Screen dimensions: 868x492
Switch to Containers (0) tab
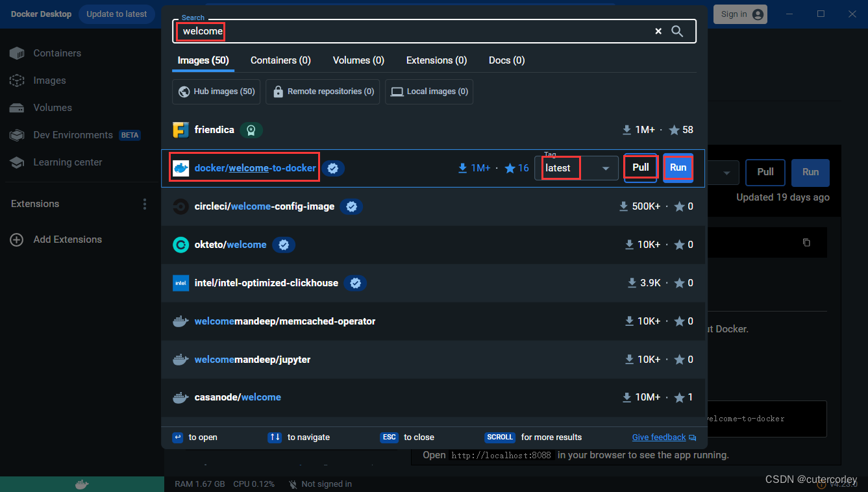point(280,60)
